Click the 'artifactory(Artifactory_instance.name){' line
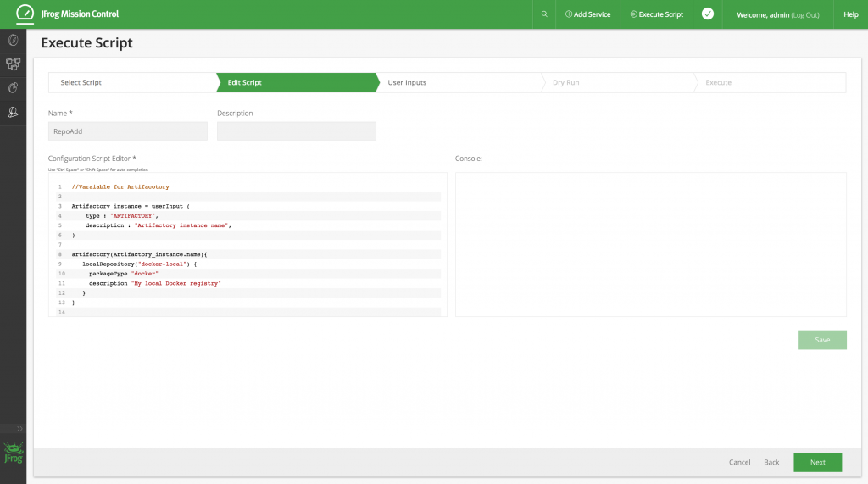Screen dimensions: 868x484 [139, 254]
